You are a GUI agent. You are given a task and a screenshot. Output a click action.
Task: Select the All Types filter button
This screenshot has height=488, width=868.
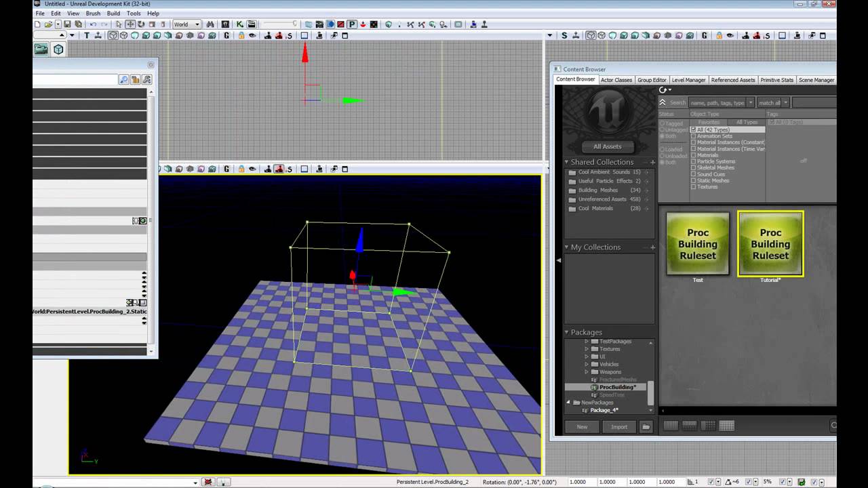click(747, 123)
